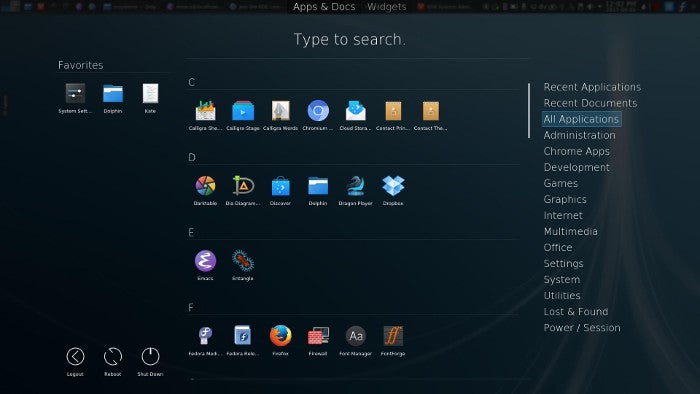Show the Power / Session category
Image resolution: width=700 pixels, height=394 pixels.
[x=582, y=328]
